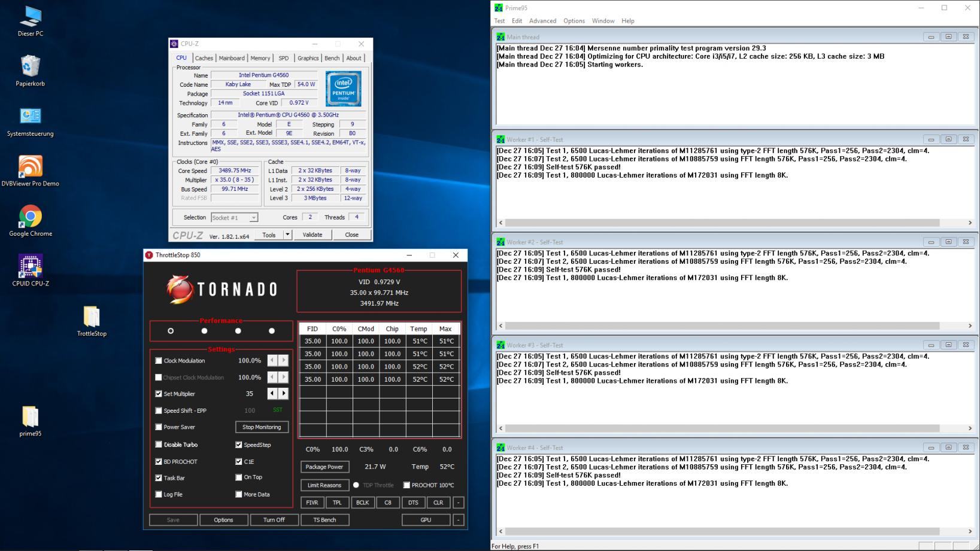Open the Test menu in Prime95
980x551 pixels.
point(499,21)
